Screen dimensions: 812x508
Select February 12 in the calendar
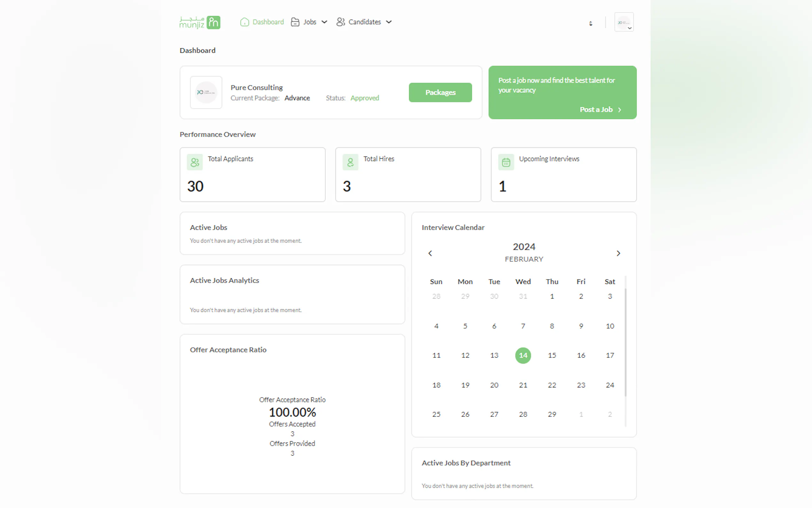click(465, 355)
